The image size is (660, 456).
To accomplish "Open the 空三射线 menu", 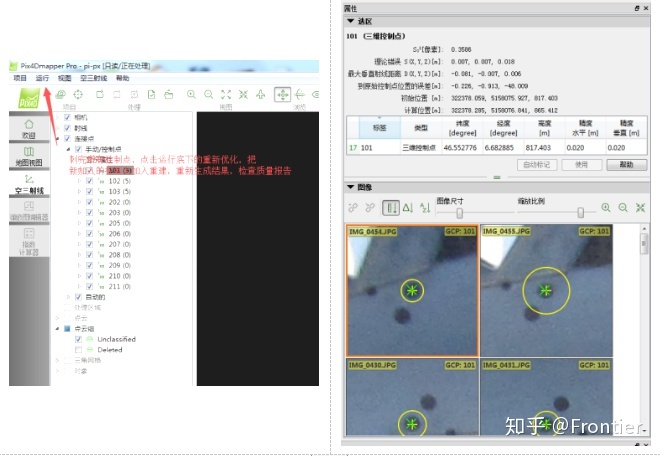I will coord(93,78).
